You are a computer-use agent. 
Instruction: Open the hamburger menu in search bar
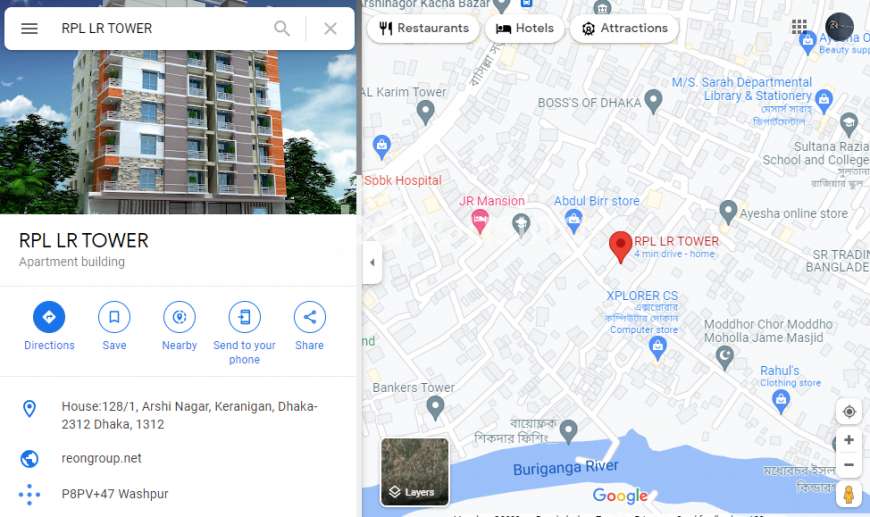[29, 28]
